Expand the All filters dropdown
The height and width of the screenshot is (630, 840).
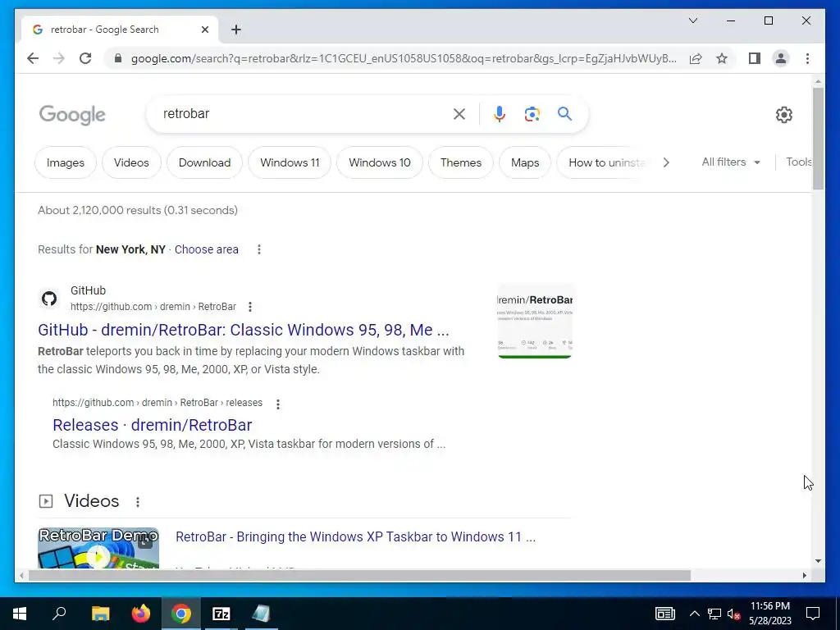coord(731,162)
